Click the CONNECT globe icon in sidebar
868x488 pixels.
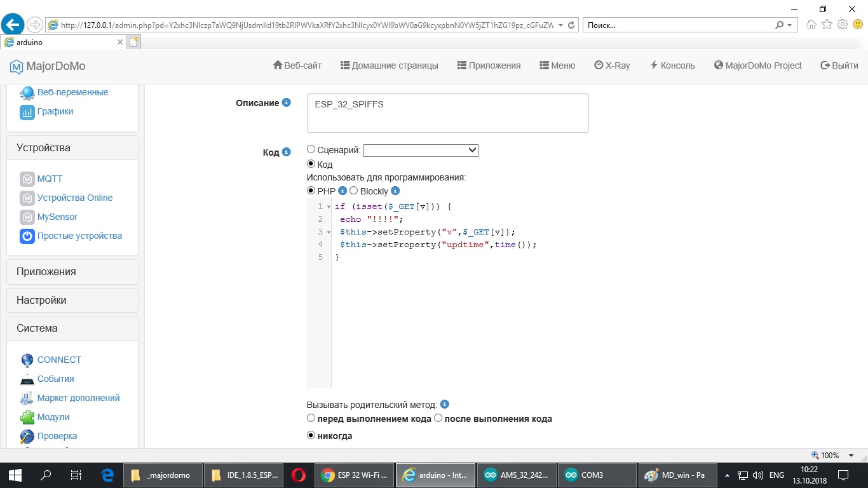(x=27, y=360)
